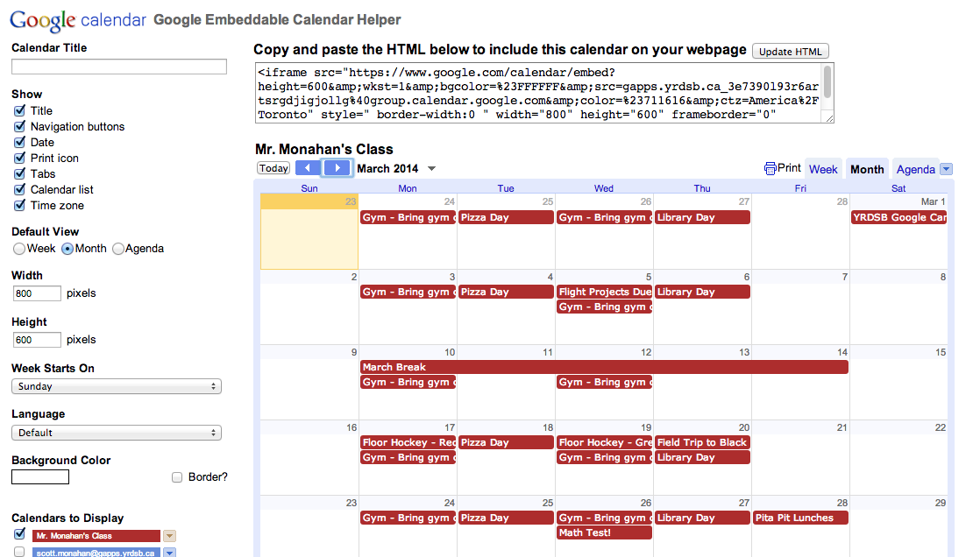980x557 pixels.
Task: Switch to the Agenda tab
Action: click(x=916, y=169)
